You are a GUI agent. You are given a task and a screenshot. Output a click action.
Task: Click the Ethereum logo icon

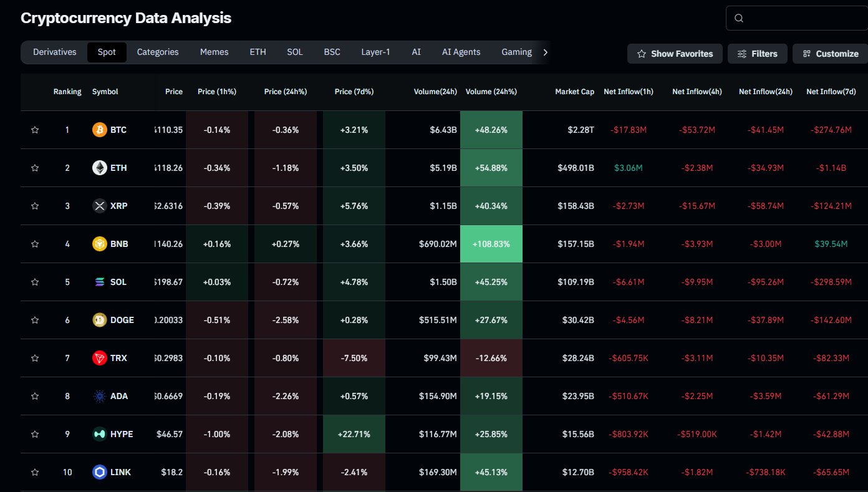tap(99, 168)
